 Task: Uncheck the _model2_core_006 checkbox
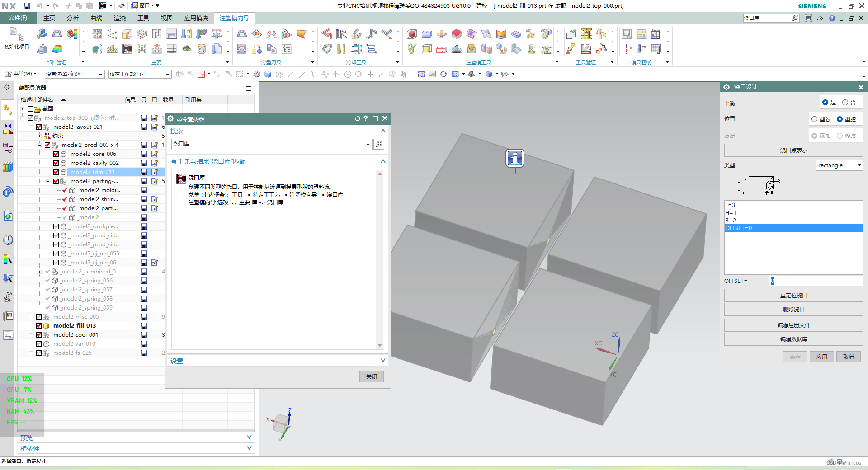point(56,154)
